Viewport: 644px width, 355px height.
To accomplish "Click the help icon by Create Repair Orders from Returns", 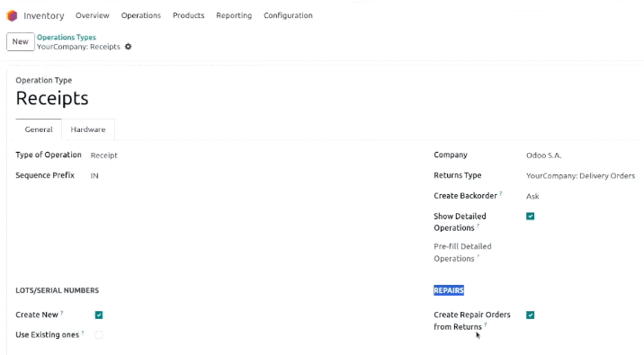I will tap(485, 324).
